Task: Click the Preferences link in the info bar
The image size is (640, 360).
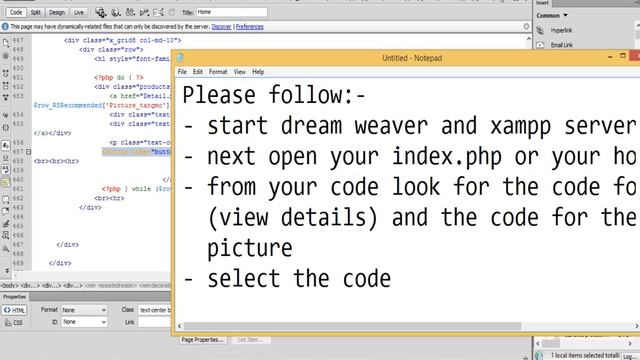Action: click(249, 27)
